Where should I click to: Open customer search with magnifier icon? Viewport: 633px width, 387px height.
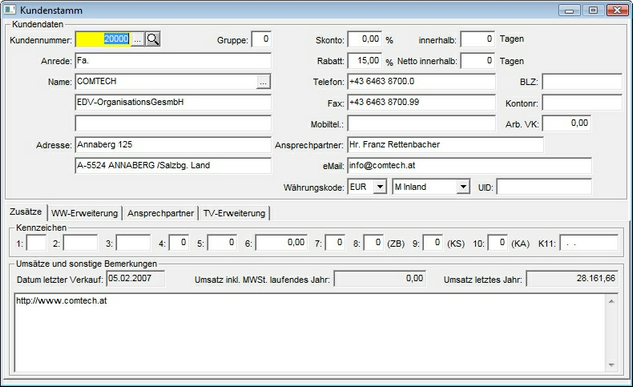point(153,39)
